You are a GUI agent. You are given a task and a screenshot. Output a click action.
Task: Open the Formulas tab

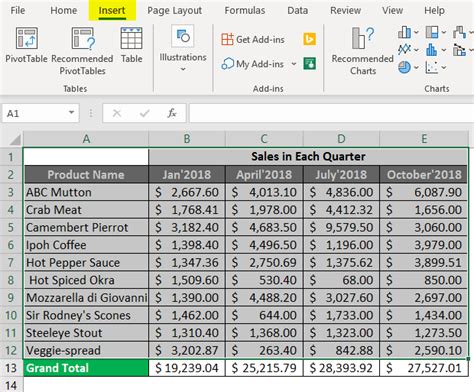[x=245, y=10]
